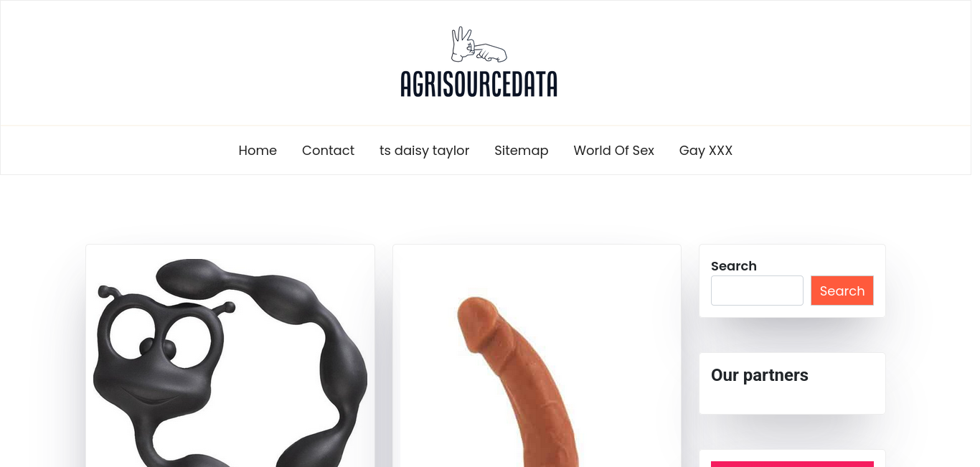Screen dimensions: 980x467
Task: Click the AGRISOURCEDATA site title logo
Action: pos(479,84)
